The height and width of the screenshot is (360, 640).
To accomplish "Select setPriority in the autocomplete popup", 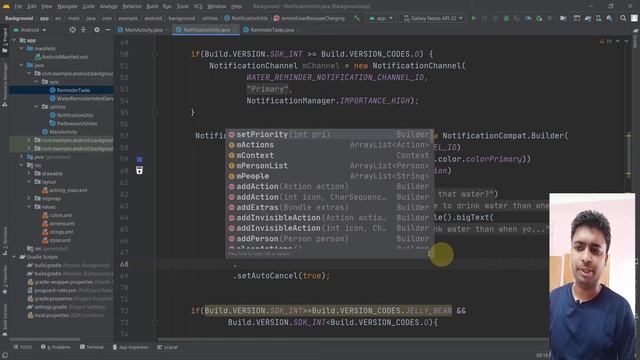I will [x=329, y=134].
